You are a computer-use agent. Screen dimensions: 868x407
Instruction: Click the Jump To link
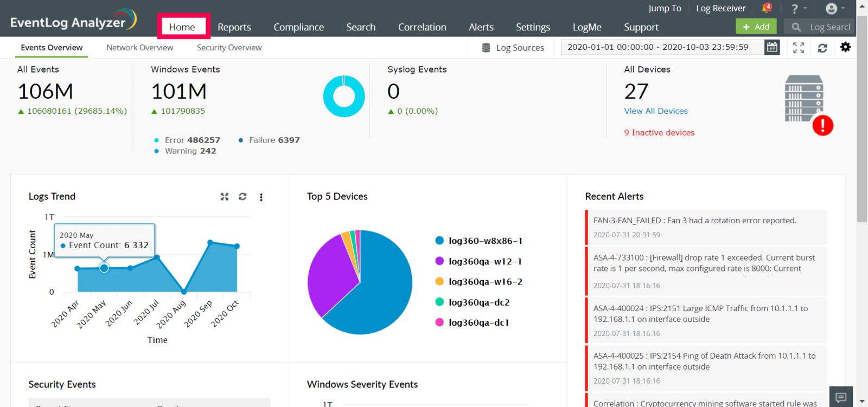click(x=665, y=8)
